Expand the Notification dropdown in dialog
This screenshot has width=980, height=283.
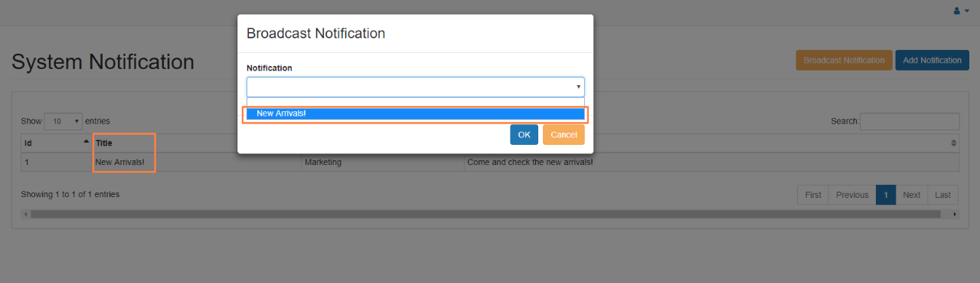415,87
